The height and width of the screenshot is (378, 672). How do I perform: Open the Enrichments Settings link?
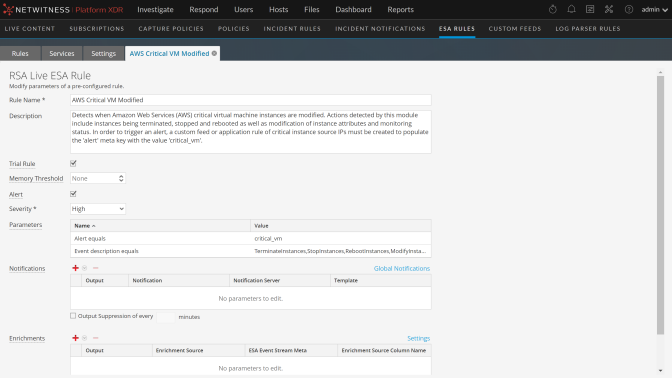pyautogui.click(x=418, y=338)
